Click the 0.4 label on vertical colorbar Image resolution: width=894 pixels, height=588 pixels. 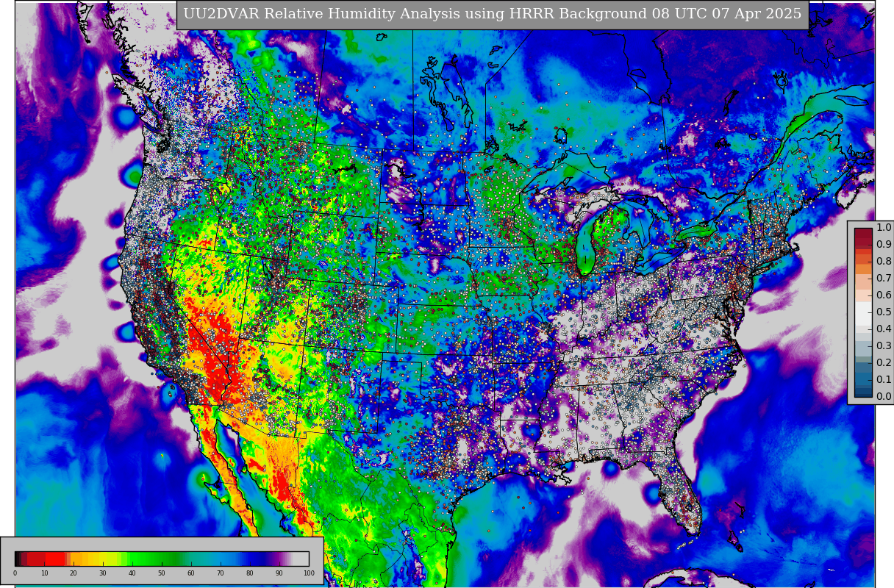(x=884, y=329)
